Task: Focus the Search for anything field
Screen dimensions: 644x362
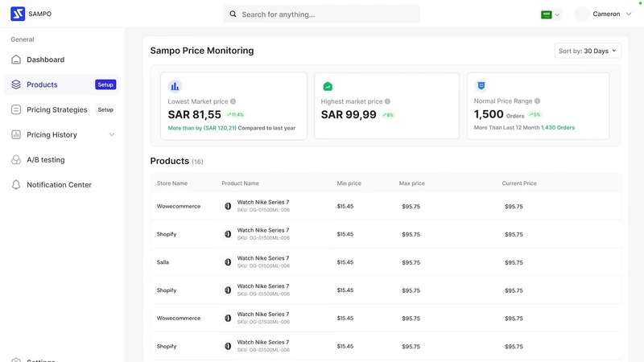Action: [321, 14]
